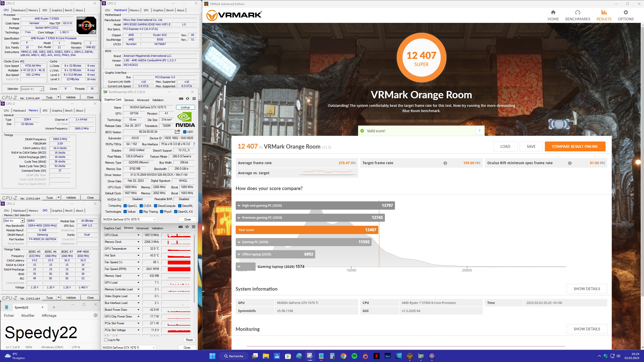Click Reset button in GPU-Z Sensors
This screenshot has height=362, width=644.
pos(189,340)
